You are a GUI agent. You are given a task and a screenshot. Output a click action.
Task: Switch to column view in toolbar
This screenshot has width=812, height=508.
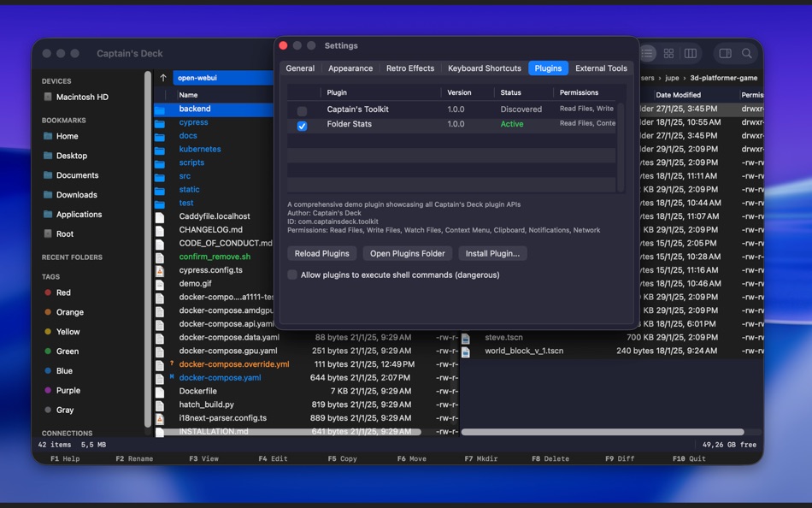[691, 53]
